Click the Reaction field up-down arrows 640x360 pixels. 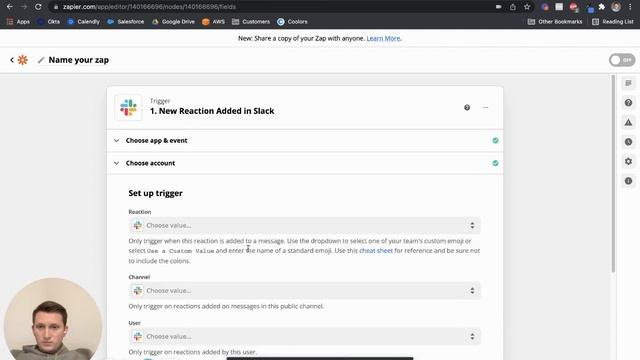[x=472, y=225]
